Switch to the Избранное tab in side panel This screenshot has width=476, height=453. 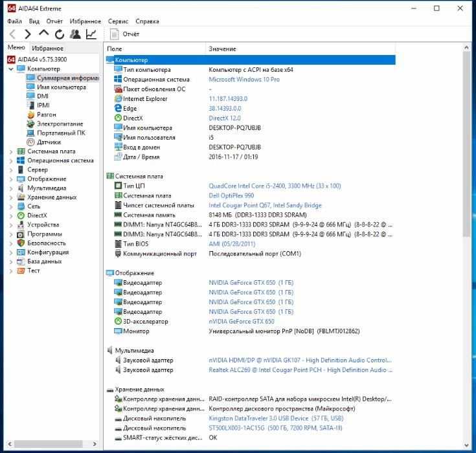(x=48, y=49)
